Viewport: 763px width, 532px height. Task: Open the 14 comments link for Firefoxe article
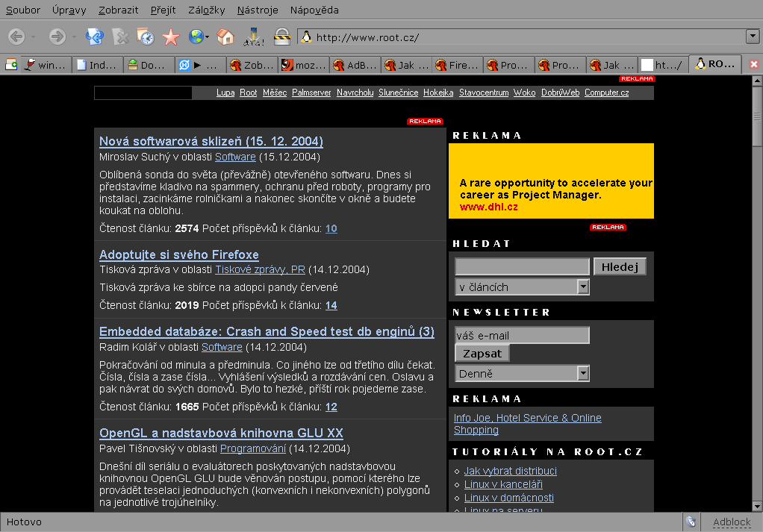coord(331,305)
